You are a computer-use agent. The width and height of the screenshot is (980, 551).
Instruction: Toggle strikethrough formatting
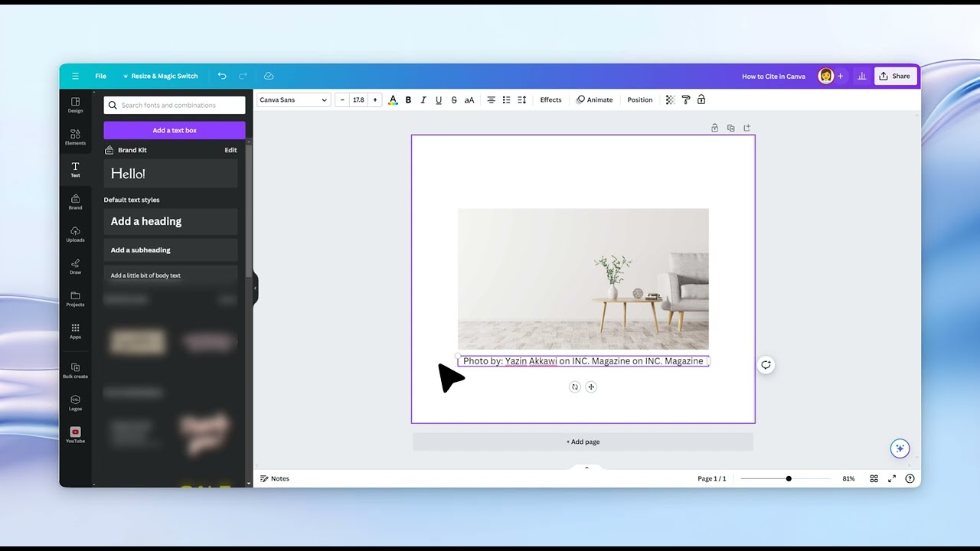pyautogui.click(x=454, y=99)
